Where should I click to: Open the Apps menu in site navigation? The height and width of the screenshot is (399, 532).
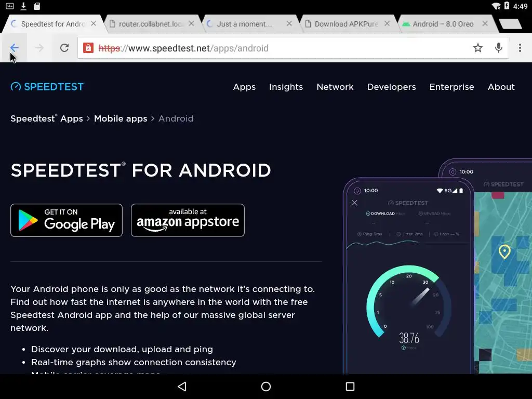[x=244, y=87]
